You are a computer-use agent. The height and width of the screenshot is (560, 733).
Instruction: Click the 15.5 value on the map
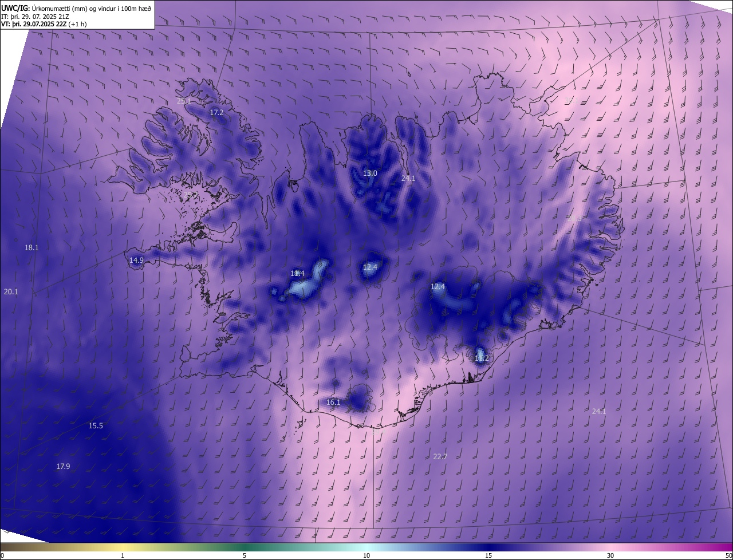click(x=96, y=426)
